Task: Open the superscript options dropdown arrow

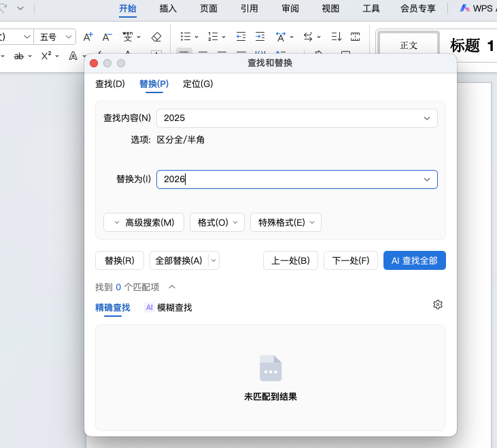Action: point(57,56)
